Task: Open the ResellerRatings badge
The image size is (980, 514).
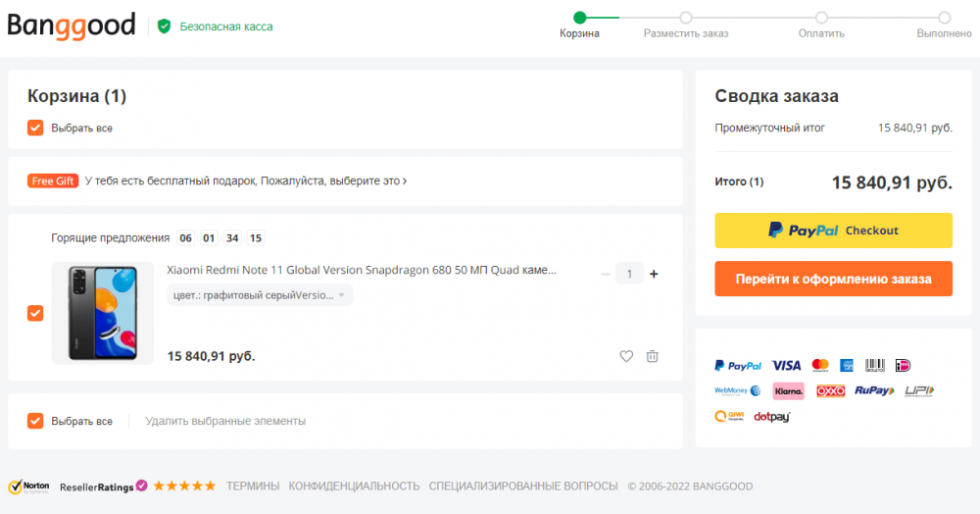Action: (x=103, y=487)
